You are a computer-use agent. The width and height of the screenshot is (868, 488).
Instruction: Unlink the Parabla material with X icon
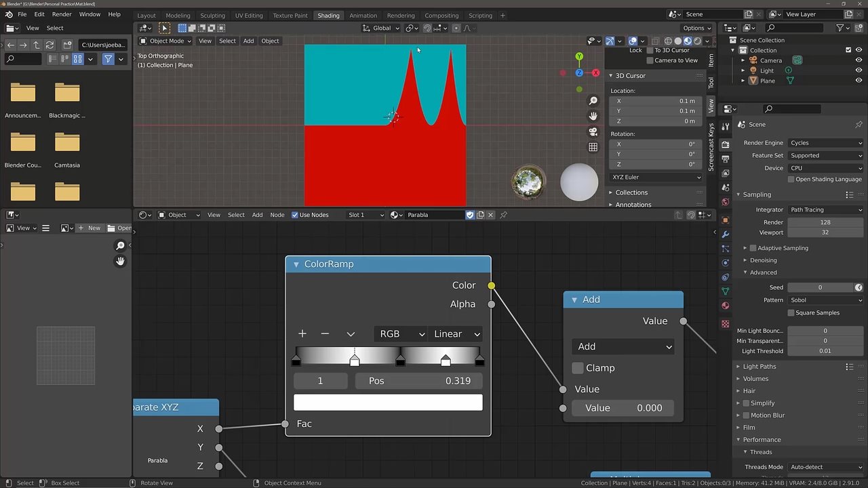(x=491, y=215)
